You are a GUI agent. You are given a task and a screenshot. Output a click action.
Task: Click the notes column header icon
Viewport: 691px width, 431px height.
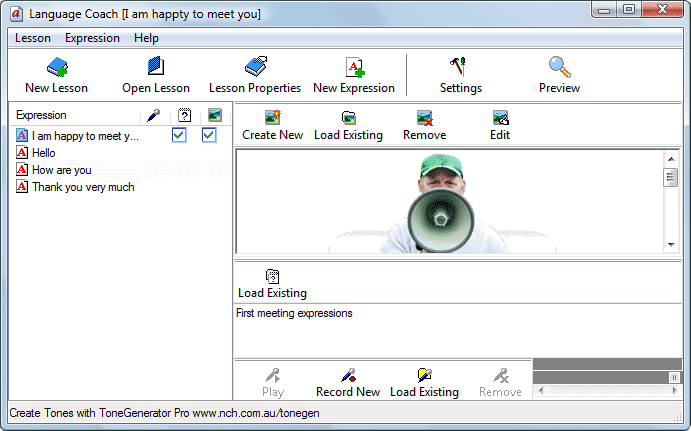click(x=185, y=115)
